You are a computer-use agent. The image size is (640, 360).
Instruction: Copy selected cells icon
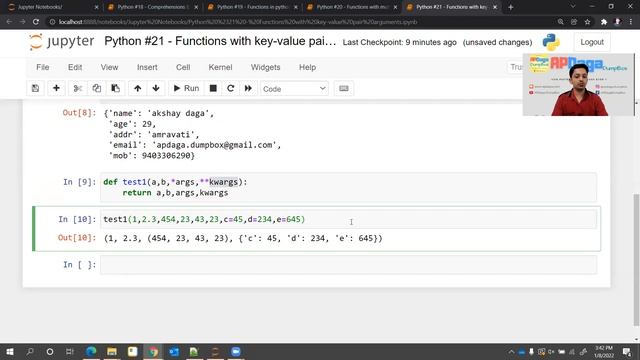pos(97,88)
